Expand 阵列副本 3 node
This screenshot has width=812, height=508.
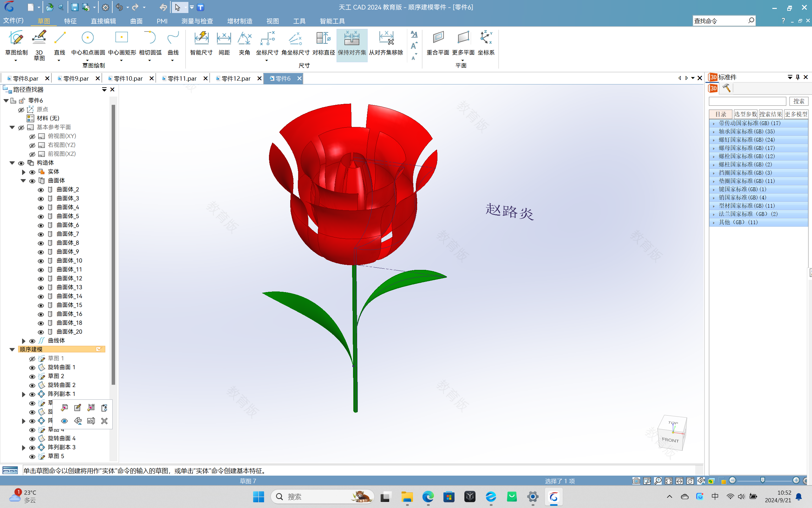[x=23, y=448]
